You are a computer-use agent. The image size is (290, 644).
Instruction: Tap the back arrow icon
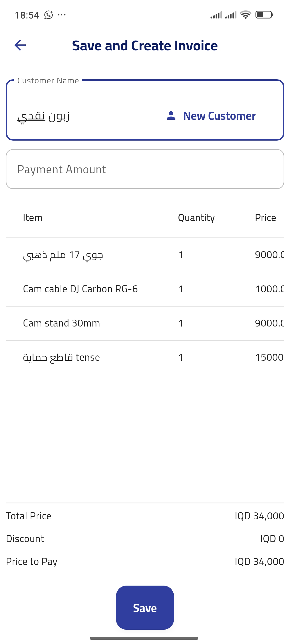click(20, 45)
